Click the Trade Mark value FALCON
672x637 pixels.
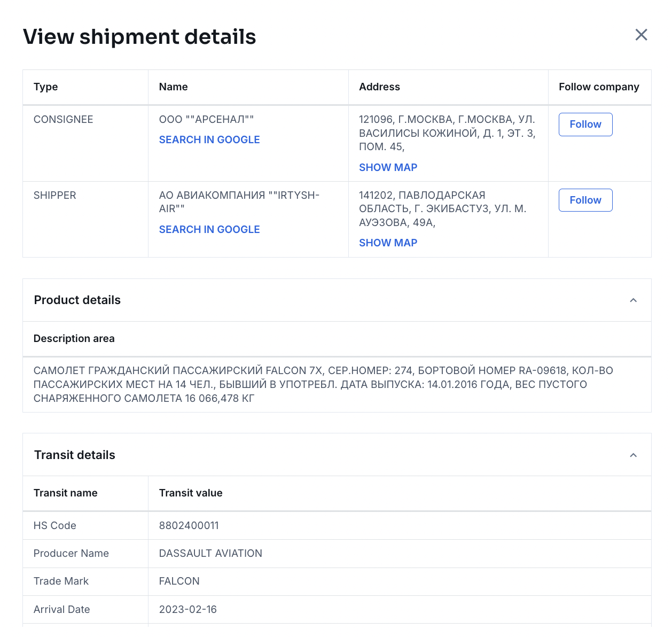[x=179, y=581]
